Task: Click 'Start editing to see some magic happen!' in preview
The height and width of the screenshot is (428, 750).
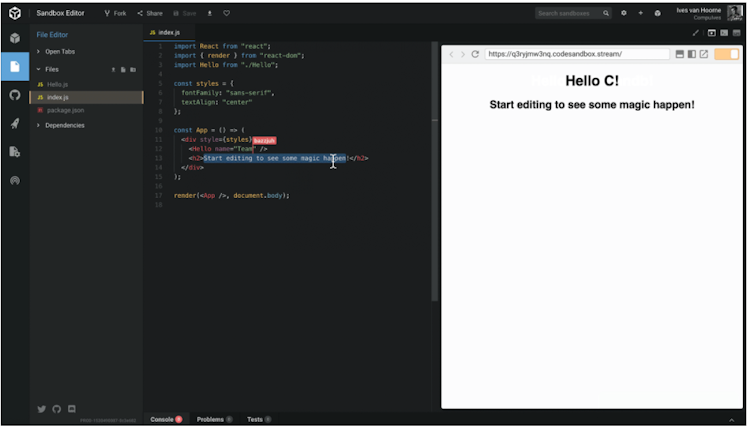Action: click(592, 105)
